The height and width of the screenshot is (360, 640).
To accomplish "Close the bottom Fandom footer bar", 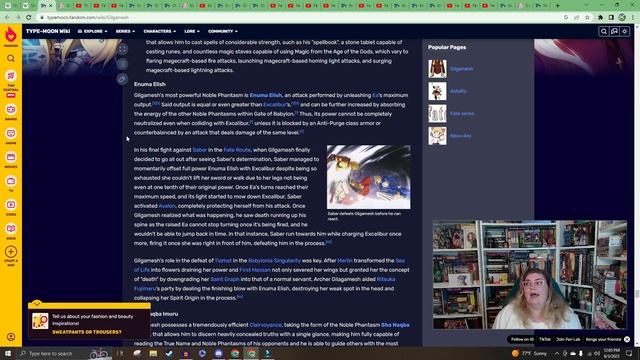I will point(627,339).
